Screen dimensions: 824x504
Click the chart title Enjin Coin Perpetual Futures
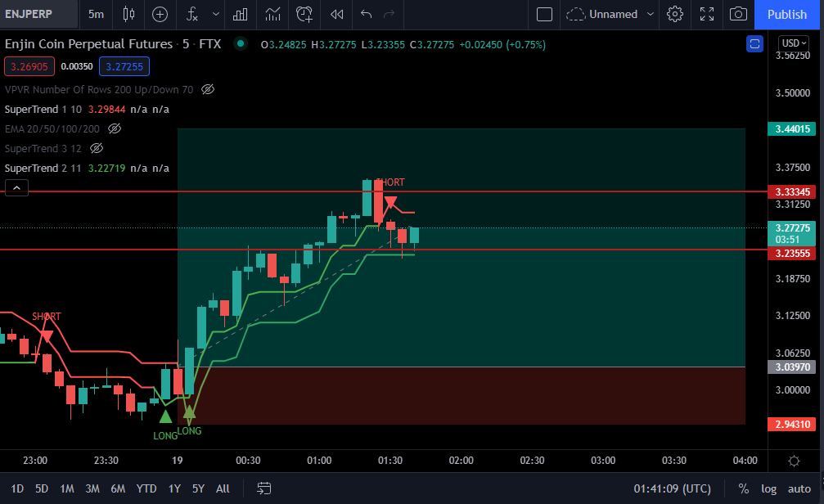(89, 44)
